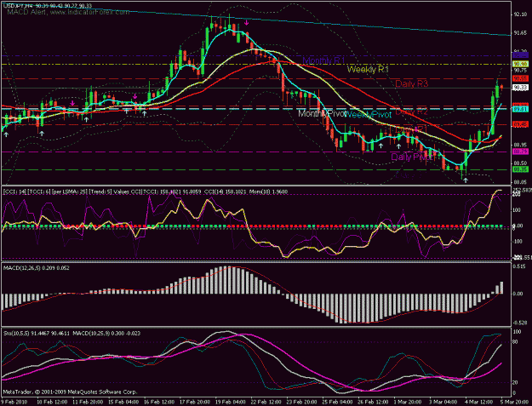
Task: Click the -0.528 MACD scale value
Action: [x=519, y=323]
